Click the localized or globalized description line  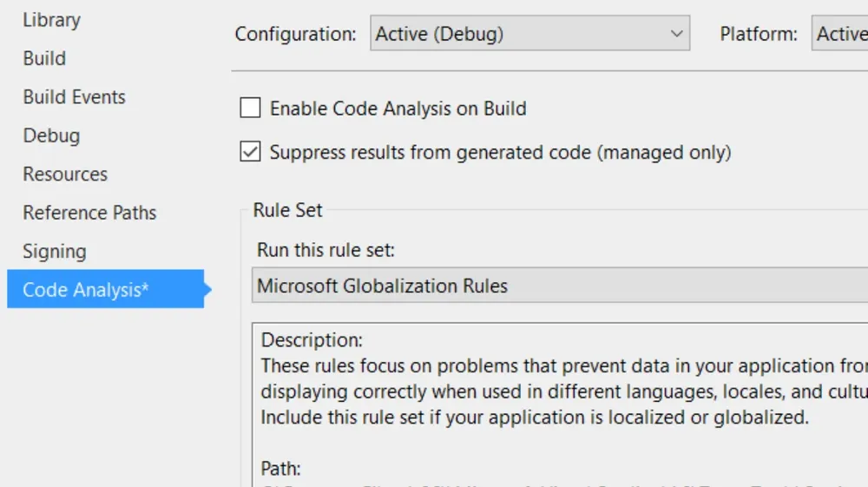535,417
